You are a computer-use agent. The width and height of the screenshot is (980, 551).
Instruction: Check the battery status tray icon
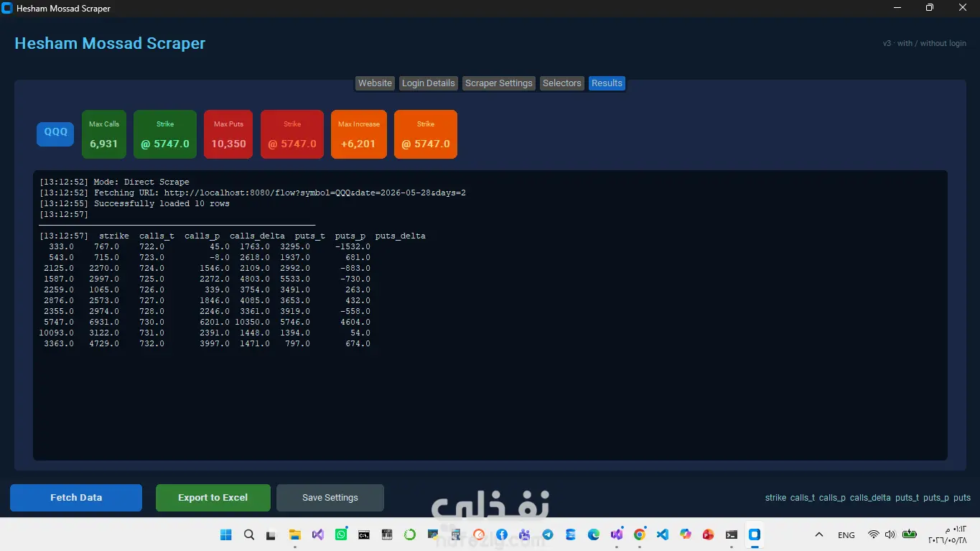[910, 534]
